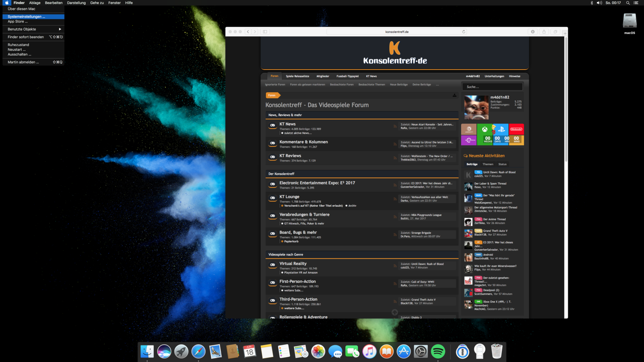Choose Über diesen Mac
The image size is (644, 362).
coord(33,9)
